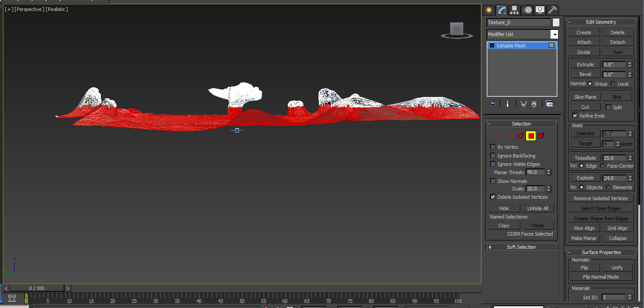Toggle Editable Mesh modifier on/off square
The height and width of the screenshot is (308, 644).
click(x=551, y=45)
